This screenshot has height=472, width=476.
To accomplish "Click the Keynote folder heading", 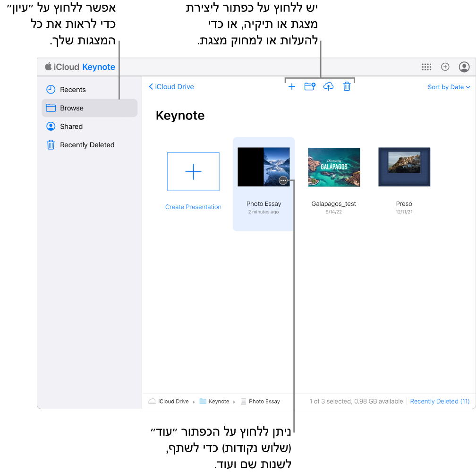I will click(180, 116).
